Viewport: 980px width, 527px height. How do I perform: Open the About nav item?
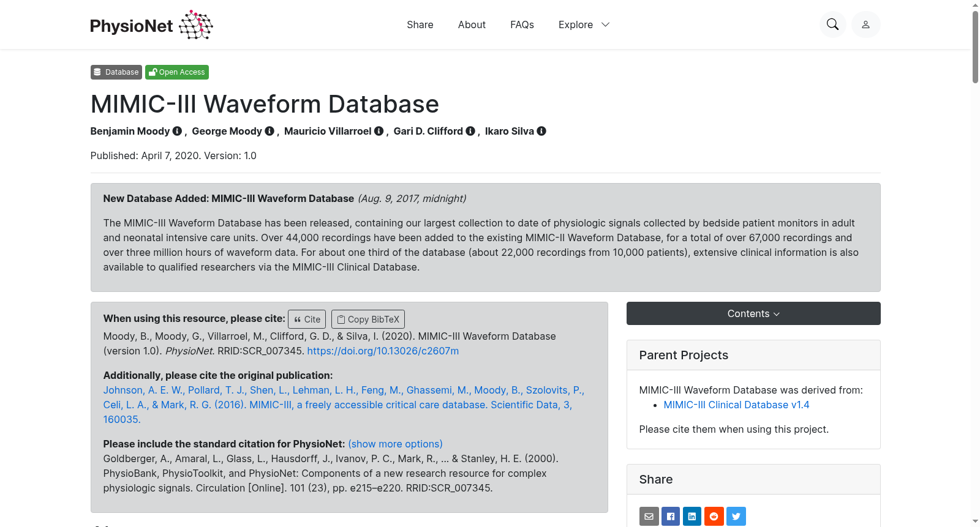(x=472, y=24)
